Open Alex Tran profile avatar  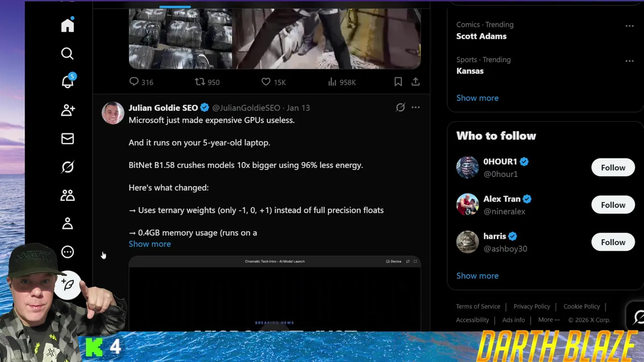click(467, 205)
